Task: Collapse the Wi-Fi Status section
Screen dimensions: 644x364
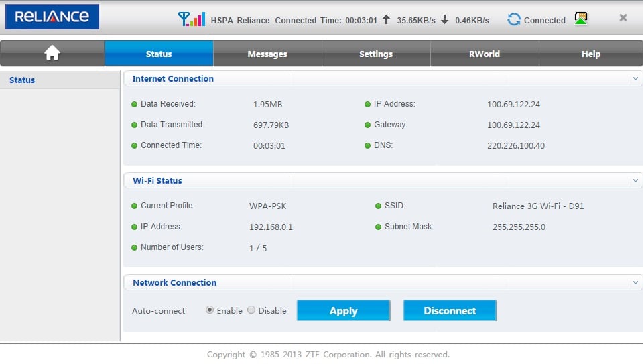Action: coord(635,181)
